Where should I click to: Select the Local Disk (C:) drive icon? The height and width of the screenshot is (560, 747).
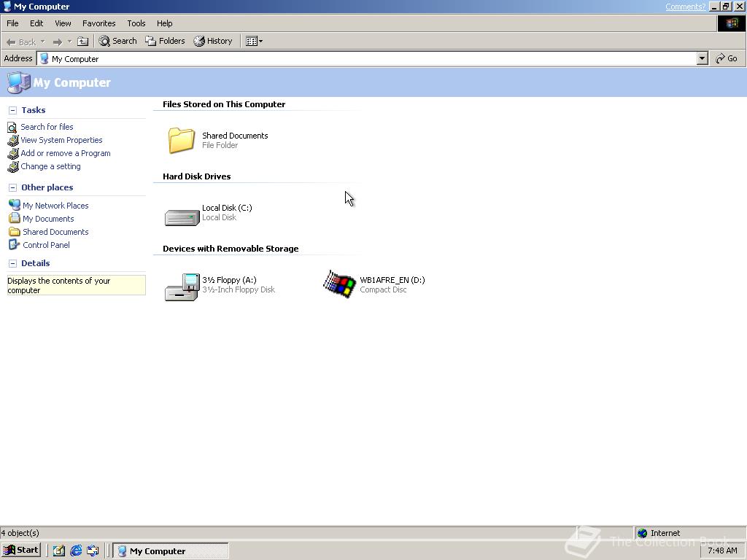tap(182, 217)
